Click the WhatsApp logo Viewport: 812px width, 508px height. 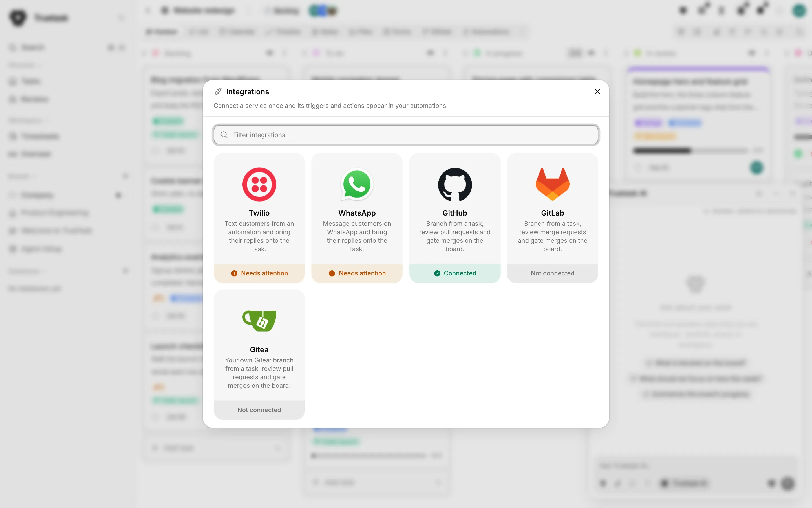tap(357, 185)
